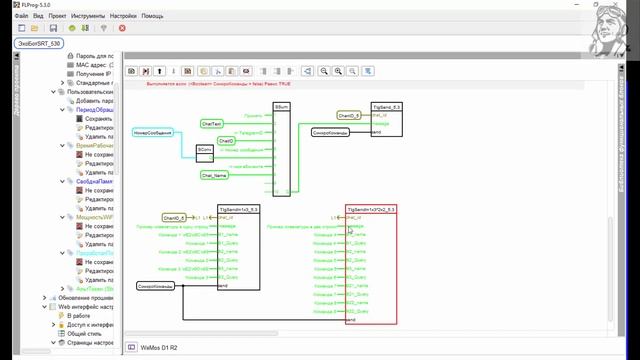Expand the АльтТокен parameter node
640x360 pixels.
(x=62, y=289)
